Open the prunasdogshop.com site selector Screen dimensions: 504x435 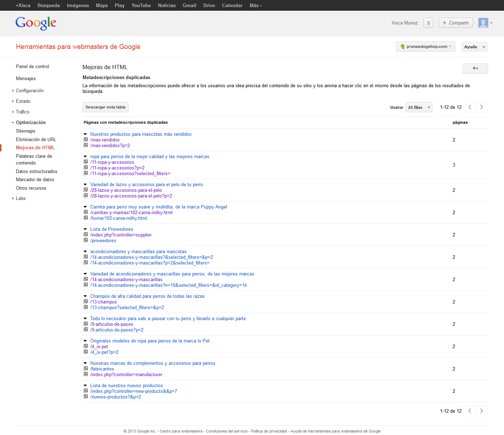coord(426,47)
